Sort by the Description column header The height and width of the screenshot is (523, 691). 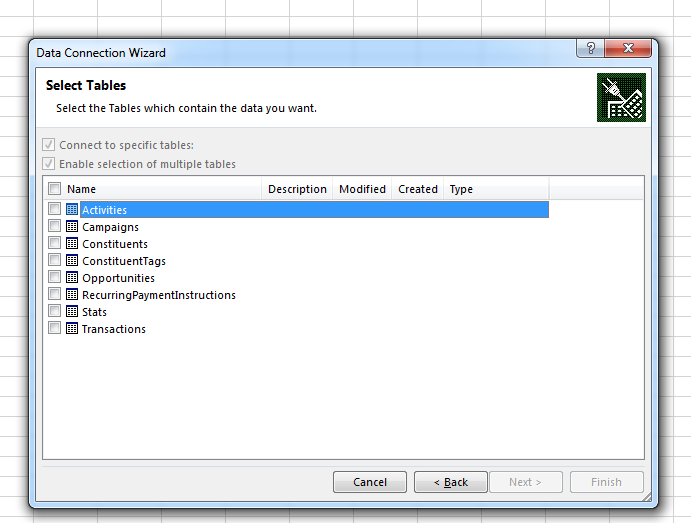tap(297, 189)
